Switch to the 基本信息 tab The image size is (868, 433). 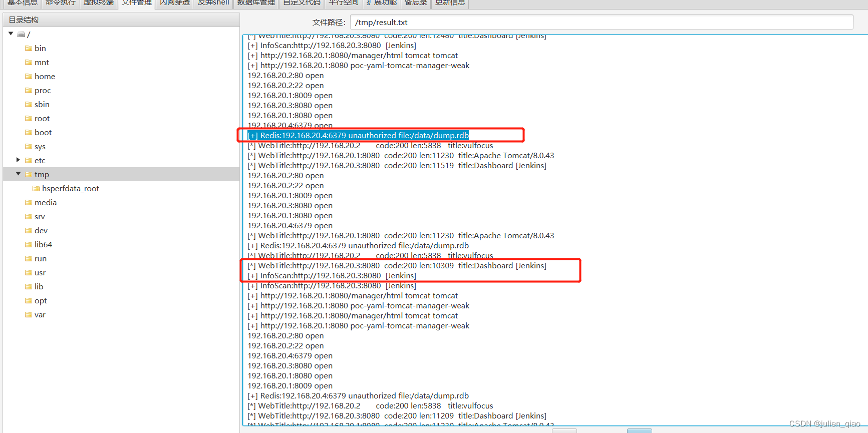[22, 3]
